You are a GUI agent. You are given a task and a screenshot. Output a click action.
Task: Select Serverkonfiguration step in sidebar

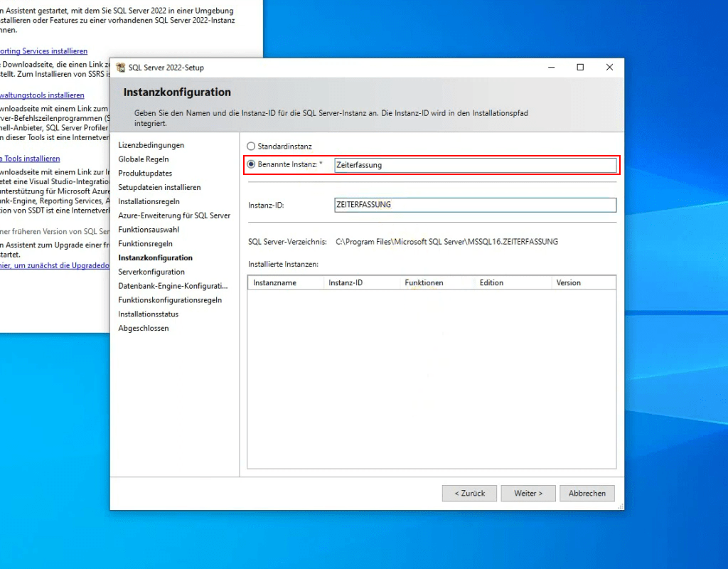(x=151, y=272)
